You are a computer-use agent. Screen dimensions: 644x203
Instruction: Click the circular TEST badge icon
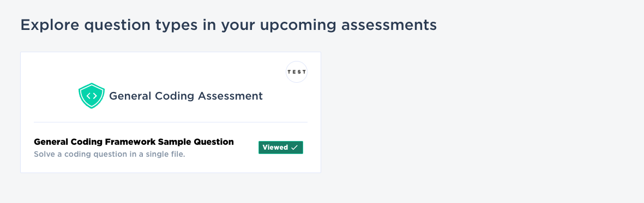tap(297, 72)
